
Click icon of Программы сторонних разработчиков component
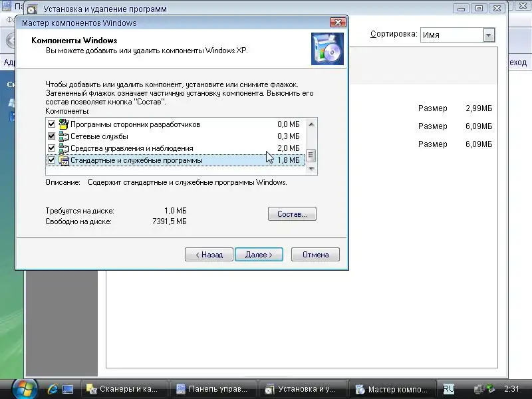pos(63,124)
